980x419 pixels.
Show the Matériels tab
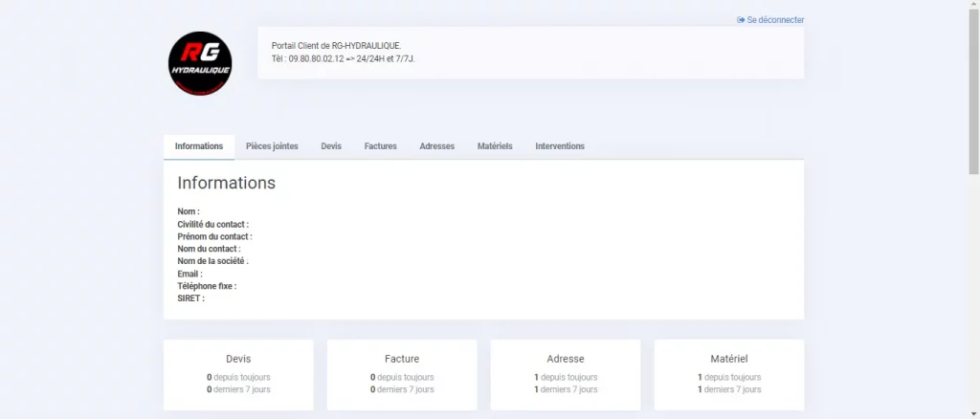pyautogui.click(x=495, y=146)
